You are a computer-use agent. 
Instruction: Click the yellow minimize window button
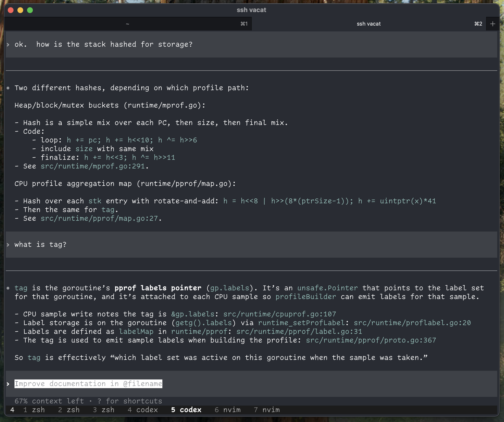pos(20,10)
